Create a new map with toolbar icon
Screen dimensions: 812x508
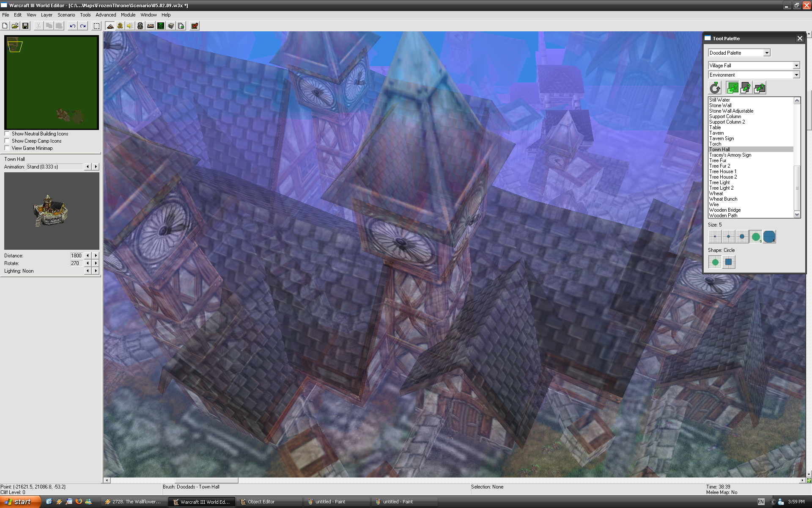(x=5, y=26)
